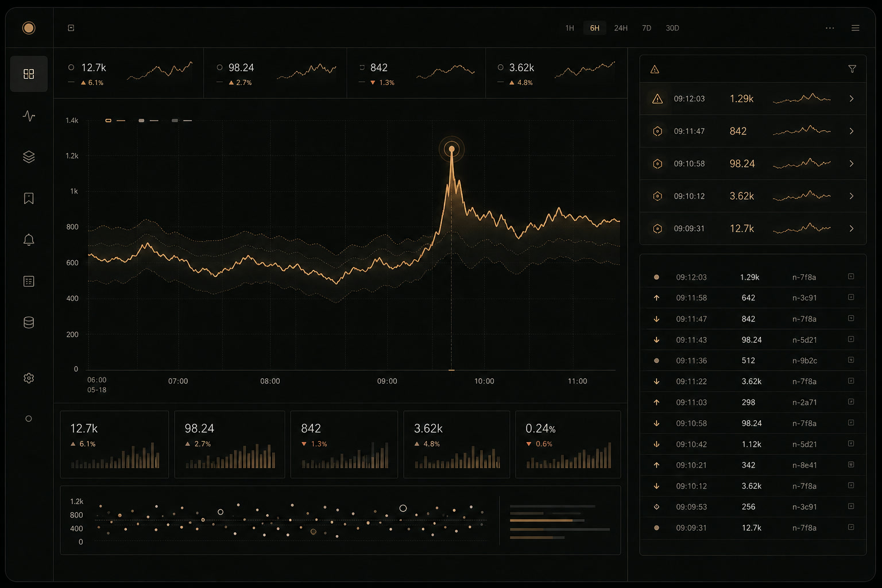The height and width of the screenshot is (588, 882).
Task: Click n-8e41 node label
Action: [x=804, y=465]
